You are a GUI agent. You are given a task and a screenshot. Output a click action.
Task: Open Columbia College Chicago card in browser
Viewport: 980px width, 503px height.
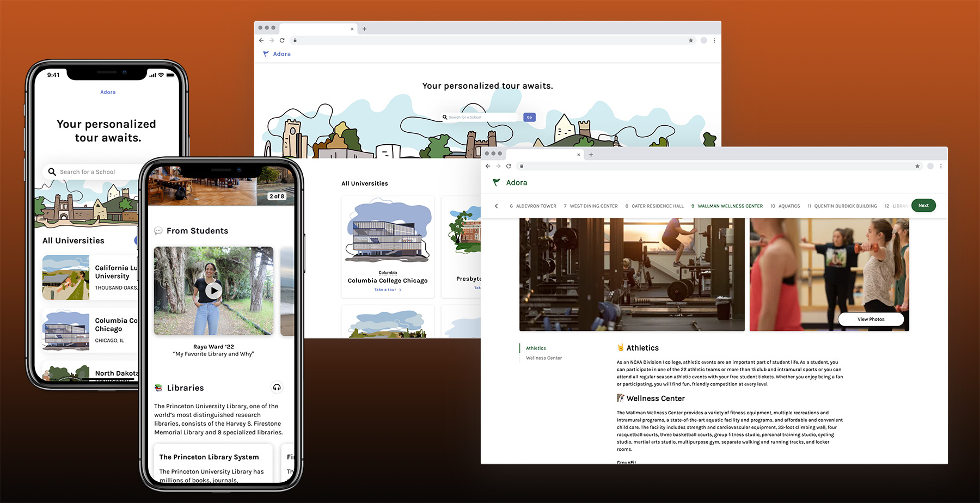[x=388, y=247]
